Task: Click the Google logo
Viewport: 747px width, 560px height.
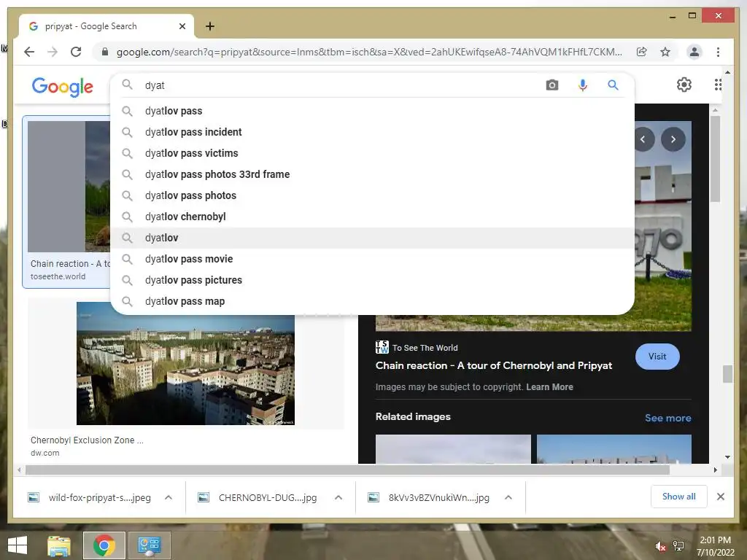Action: click(x=63, y=87)
